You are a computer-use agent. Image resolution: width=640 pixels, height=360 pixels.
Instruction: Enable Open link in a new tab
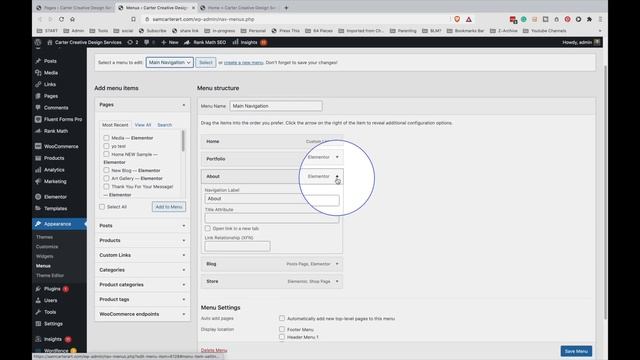click(x=208, y=229)
